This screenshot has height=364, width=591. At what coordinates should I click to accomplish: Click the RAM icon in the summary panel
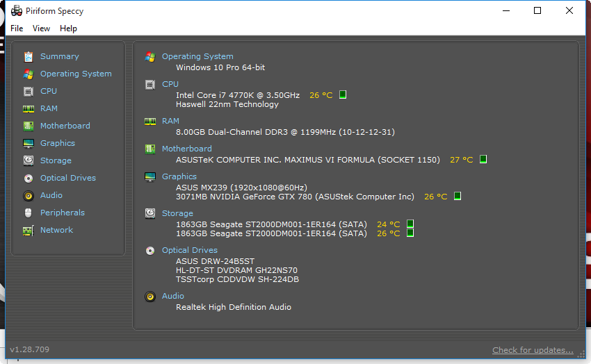point(150,121)
